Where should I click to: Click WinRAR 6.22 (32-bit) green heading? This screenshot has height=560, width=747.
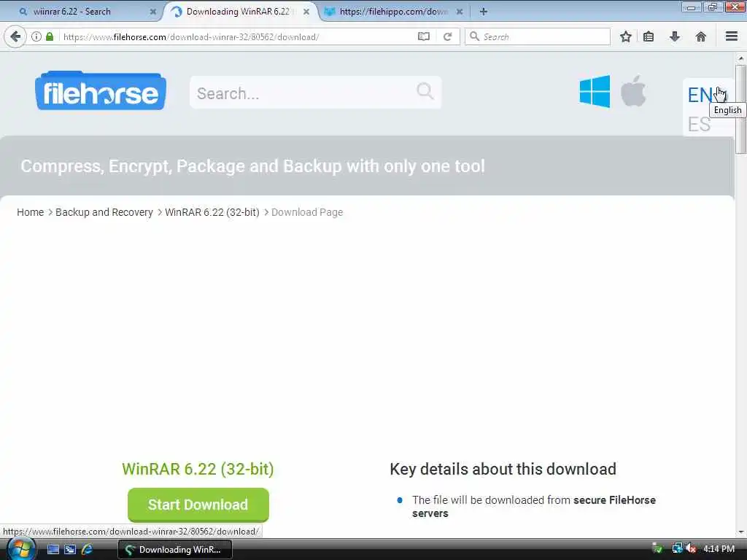[198, 469]
